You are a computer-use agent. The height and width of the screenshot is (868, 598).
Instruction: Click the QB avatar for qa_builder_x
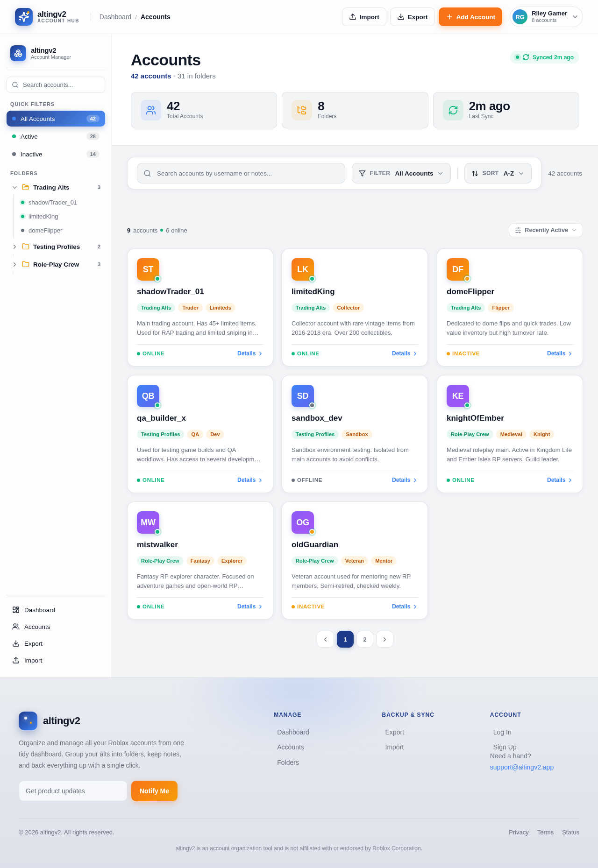point(148,396)
